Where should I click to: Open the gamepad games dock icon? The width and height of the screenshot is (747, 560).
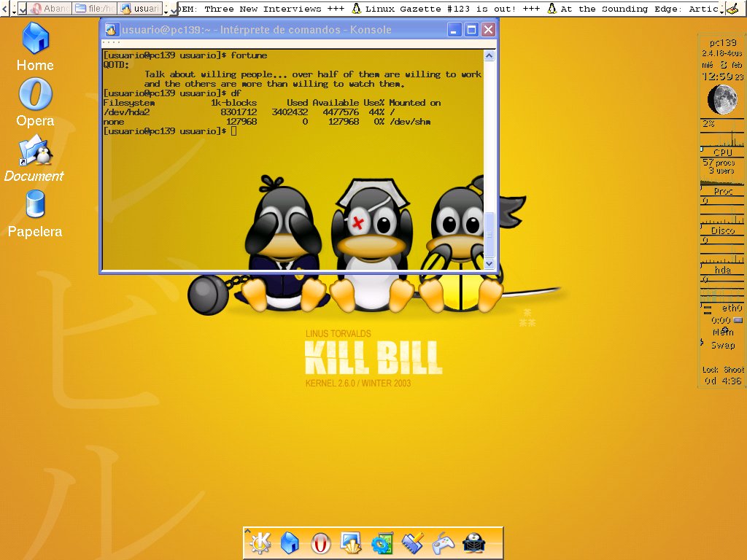tap(443, 542)
